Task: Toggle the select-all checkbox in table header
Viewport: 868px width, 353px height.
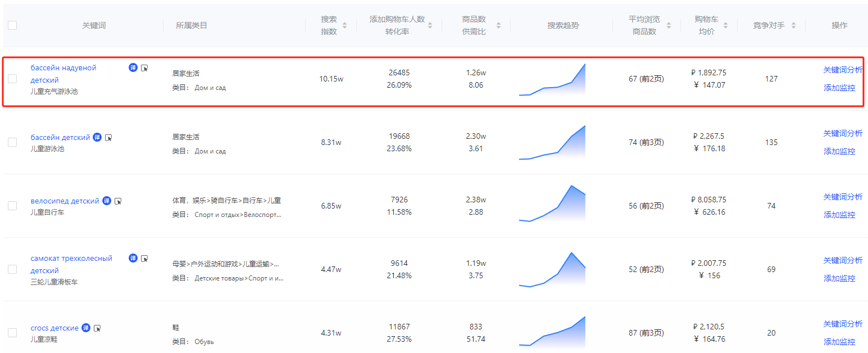Action: [12, 25]
